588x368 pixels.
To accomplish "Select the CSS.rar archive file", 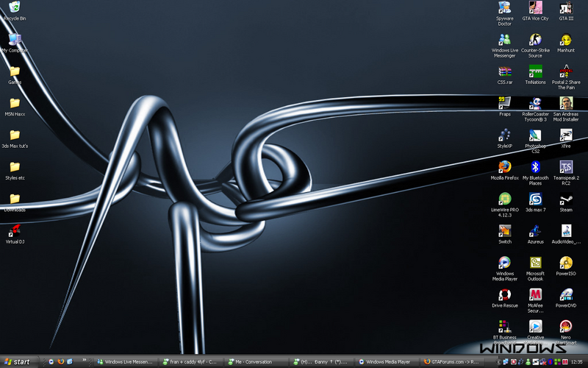I will click(x=504, y=72).
